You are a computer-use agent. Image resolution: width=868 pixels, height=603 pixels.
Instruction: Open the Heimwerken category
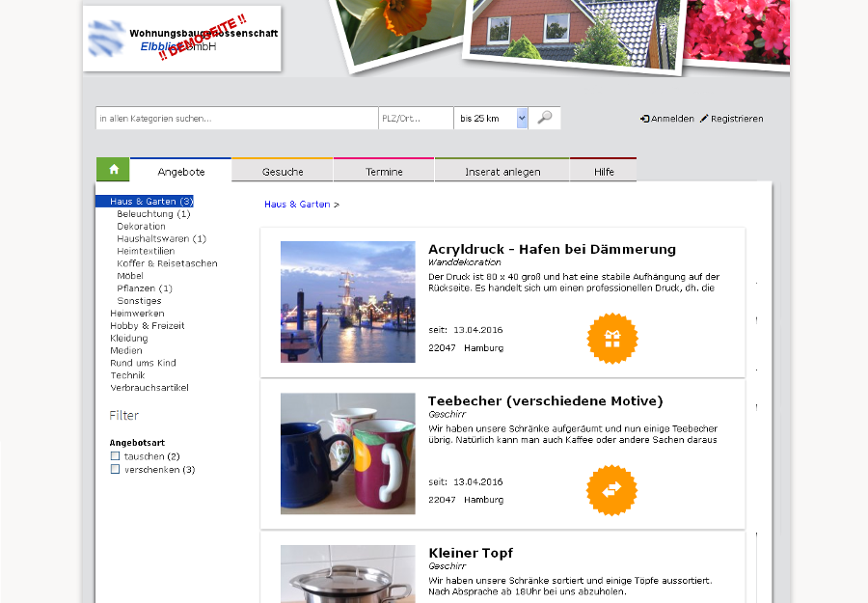coord(137,314)
